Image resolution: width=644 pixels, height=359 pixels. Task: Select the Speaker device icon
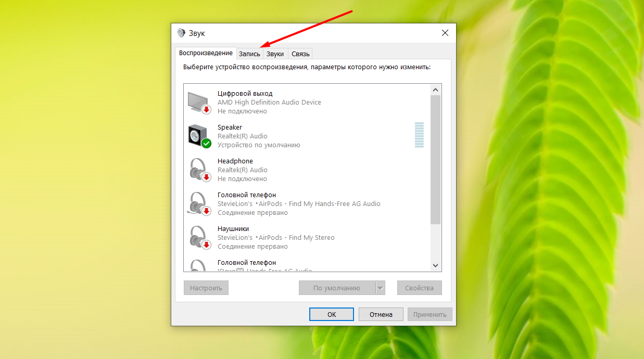point(199,136)
